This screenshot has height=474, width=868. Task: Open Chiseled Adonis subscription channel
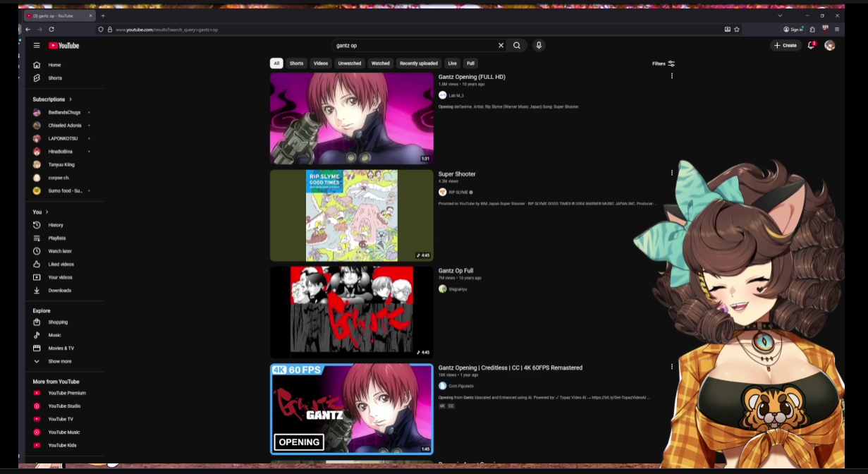(65, 126)
